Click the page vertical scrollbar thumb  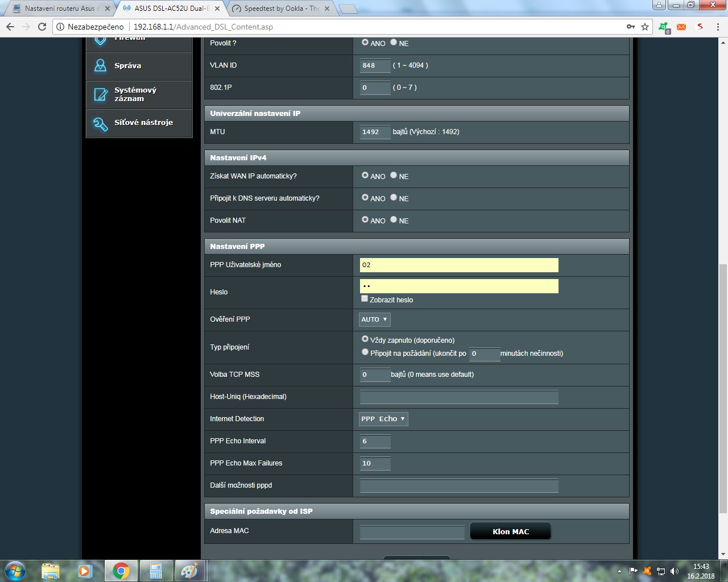point(723,389)
